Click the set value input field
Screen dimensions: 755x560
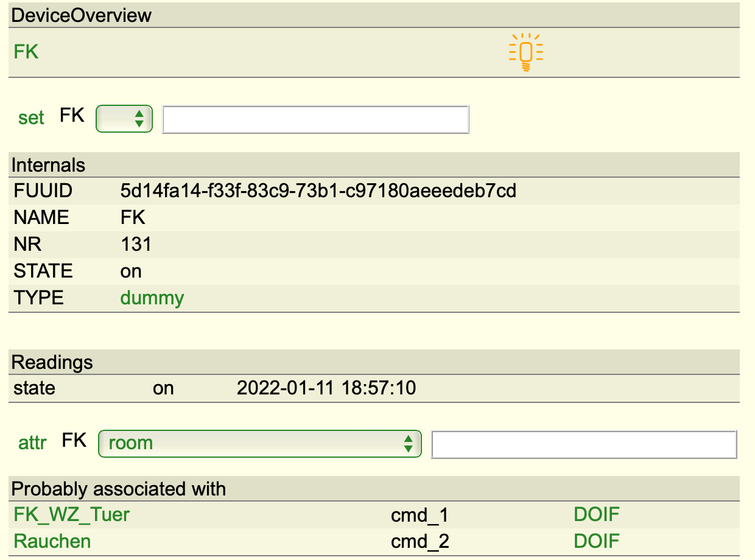pos(315,119)
